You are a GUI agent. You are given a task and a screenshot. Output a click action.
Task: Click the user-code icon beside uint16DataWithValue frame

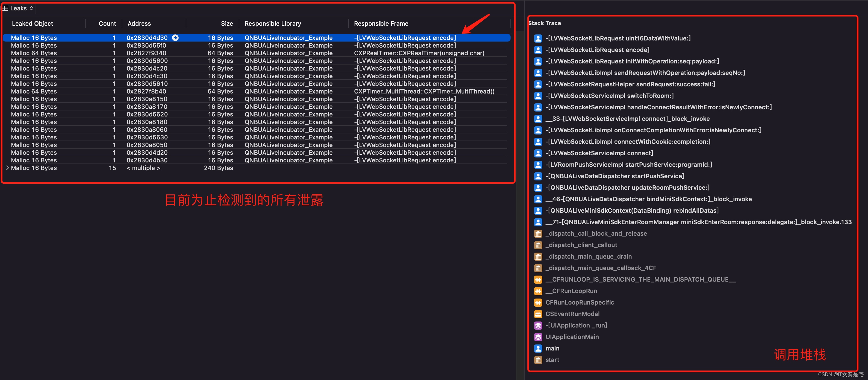(x=538, y=38)
